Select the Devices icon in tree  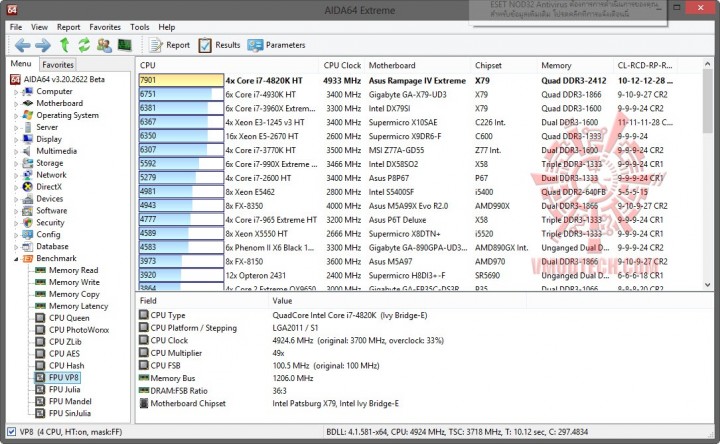coord(28,199)
